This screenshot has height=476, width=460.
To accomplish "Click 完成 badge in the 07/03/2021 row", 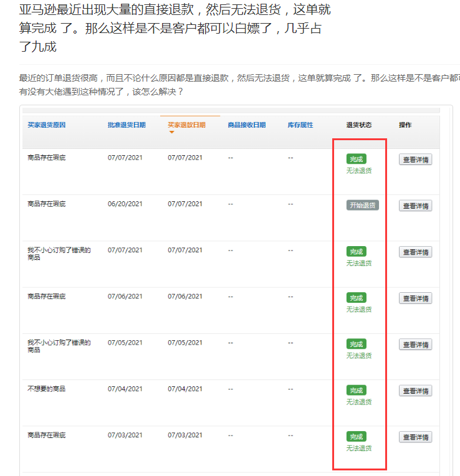I will [x=356, y=437].
